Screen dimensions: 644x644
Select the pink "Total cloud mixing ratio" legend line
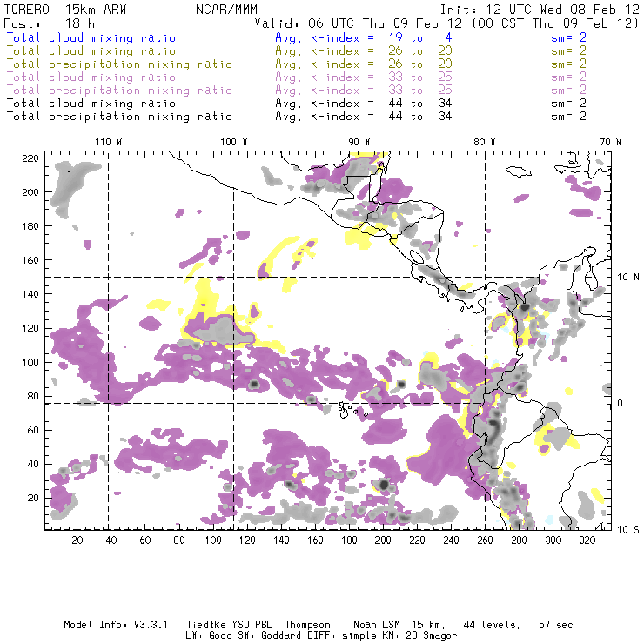coord(91,77)
